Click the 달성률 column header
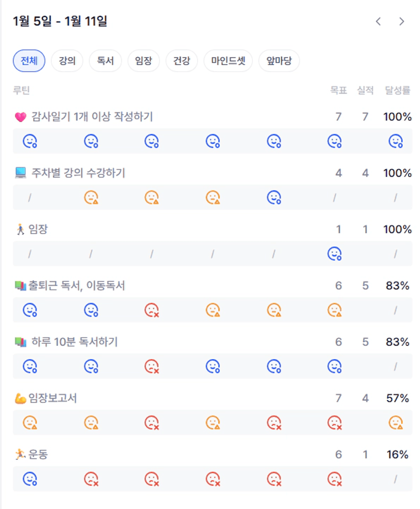 [398, 90]
